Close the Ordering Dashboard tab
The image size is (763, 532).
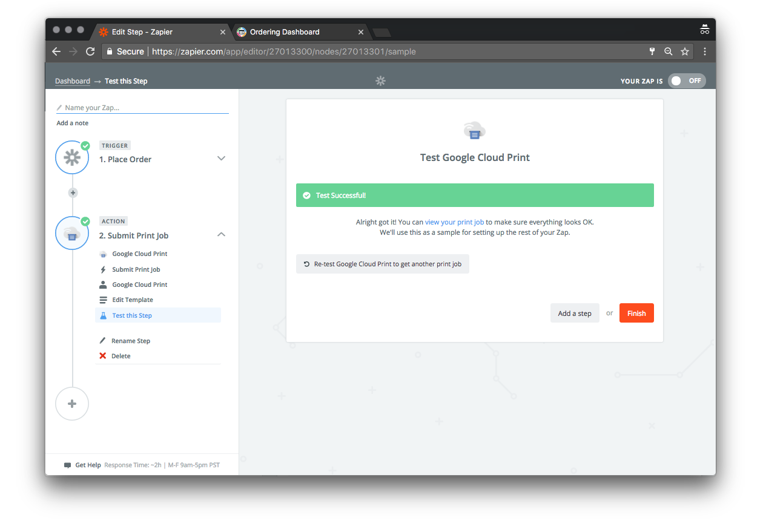(x=361, y=32)
